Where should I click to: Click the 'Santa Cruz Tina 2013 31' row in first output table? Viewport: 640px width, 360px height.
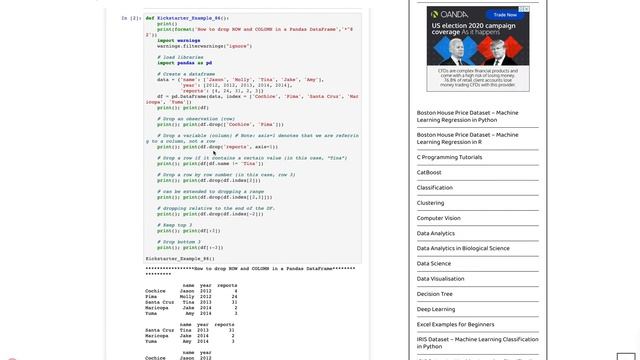(x=191, y=302)
